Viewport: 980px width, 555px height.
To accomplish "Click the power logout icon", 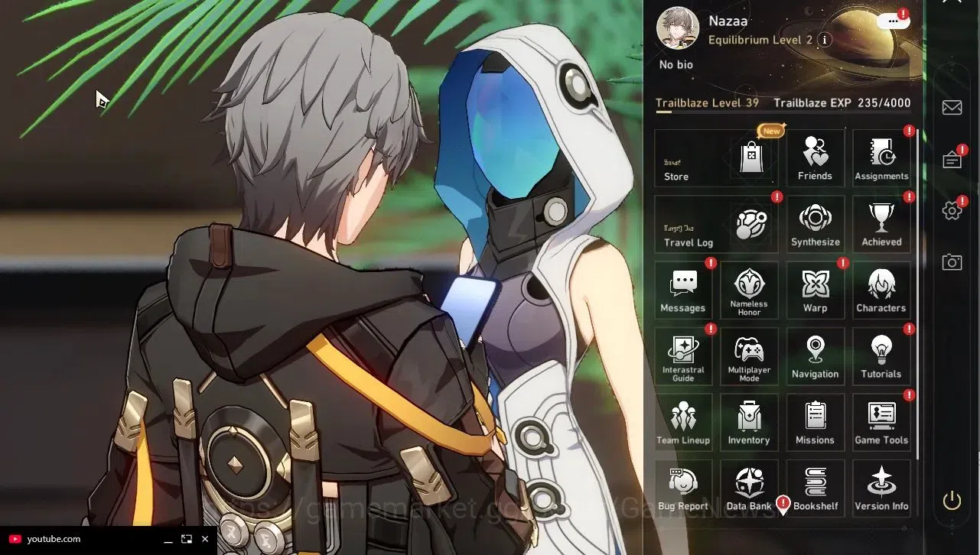I will pyautogui.click(x=952, y=501).
